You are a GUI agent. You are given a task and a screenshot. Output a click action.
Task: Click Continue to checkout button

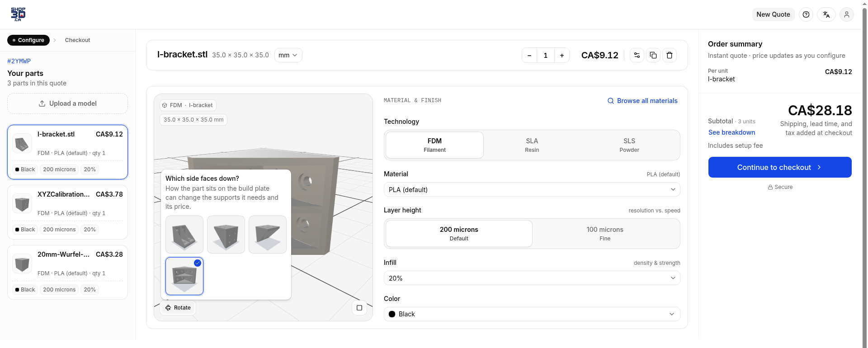780,167
